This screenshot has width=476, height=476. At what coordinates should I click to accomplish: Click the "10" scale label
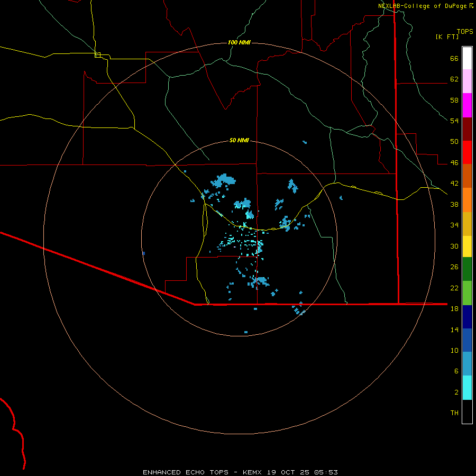tap(454, 350)
